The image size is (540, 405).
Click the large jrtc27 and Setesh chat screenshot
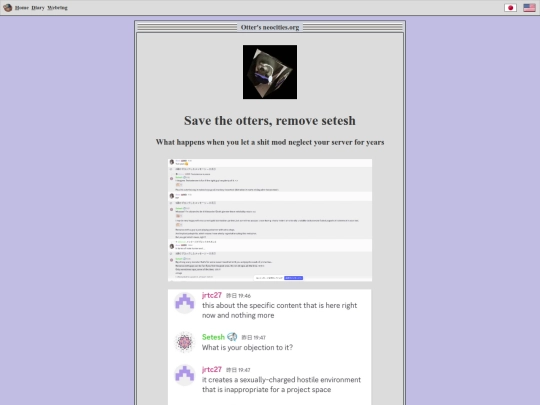[x=270, y=347]
